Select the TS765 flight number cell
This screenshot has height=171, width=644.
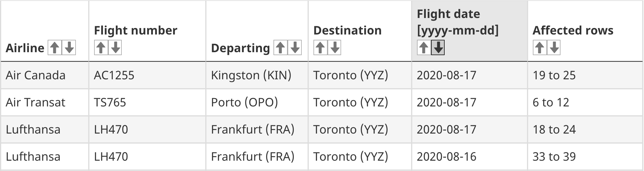[147, 102]
